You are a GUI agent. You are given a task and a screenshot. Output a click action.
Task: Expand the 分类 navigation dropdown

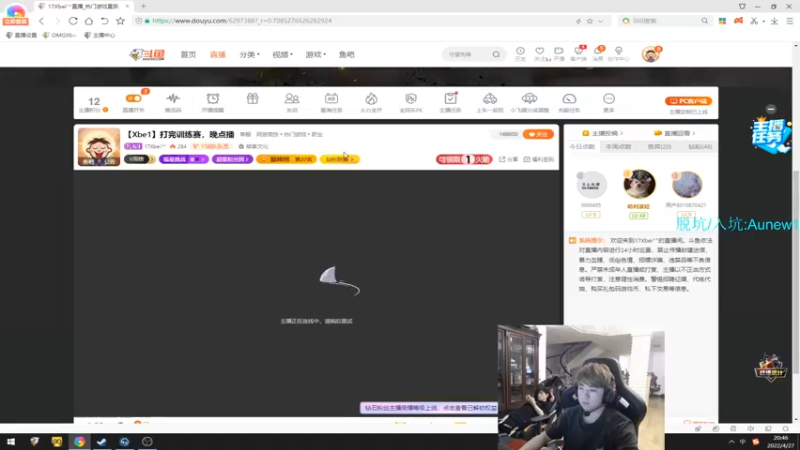click(x=249, y=55)
